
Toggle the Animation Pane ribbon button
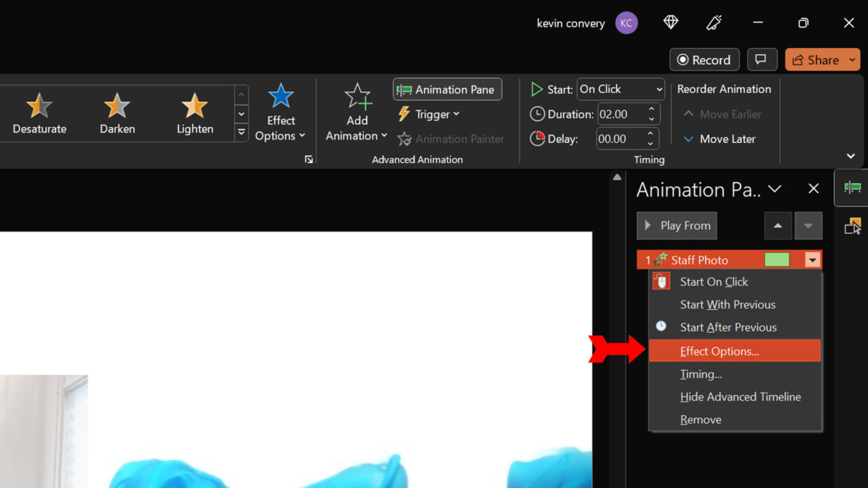447,89
